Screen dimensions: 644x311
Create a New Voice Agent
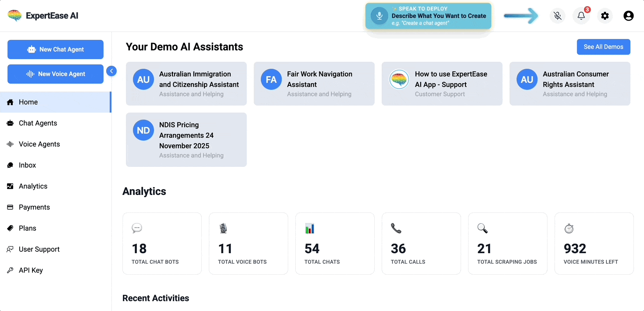click(55, 74)
